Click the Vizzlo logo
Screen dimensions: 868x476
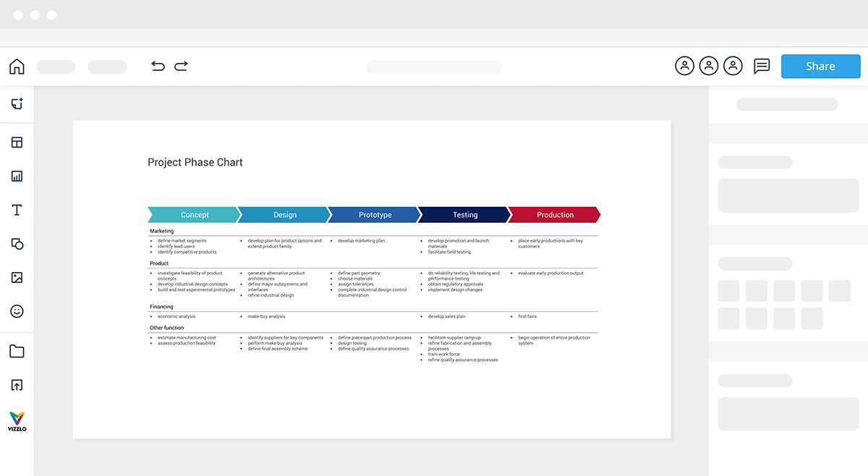click(x=17, y=421)
